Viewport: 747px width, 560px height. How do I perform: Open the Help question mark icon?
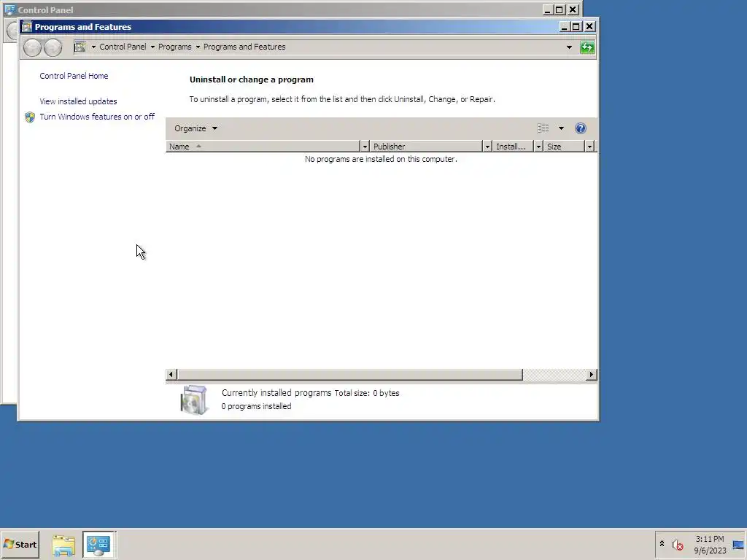pyautogui.click(x=580, y=128)
